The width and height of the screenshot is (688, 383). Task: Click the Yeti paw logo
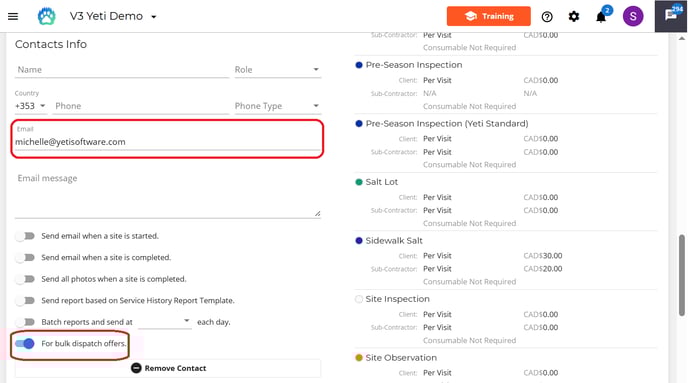pos(47,16)
